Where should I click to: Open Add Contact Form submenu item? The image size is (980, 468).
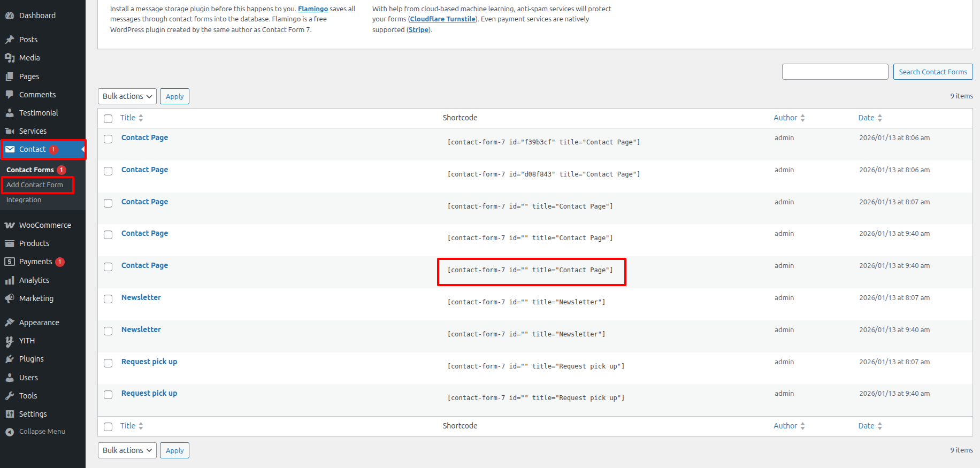tap(35, 185)
